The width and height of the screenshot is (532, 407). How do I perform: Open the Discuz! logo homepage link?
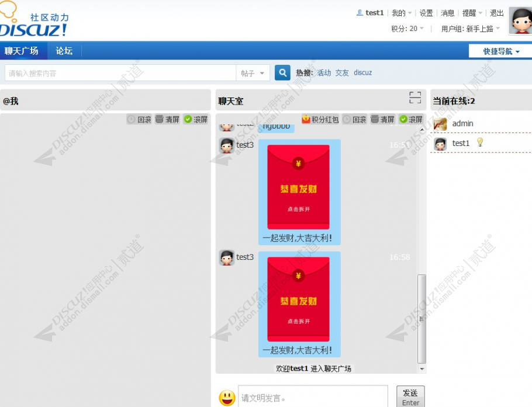coord(33,20)
